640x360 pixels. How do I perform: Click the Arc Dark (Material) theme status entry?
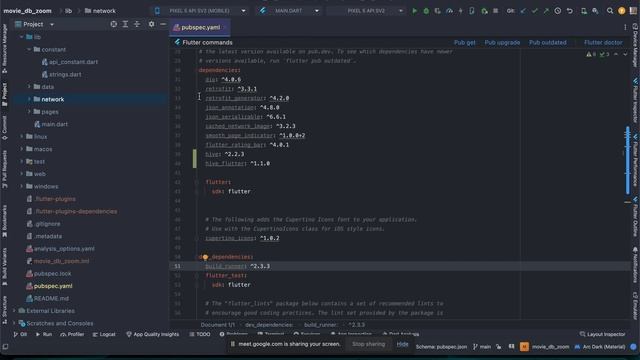[600, 347]
